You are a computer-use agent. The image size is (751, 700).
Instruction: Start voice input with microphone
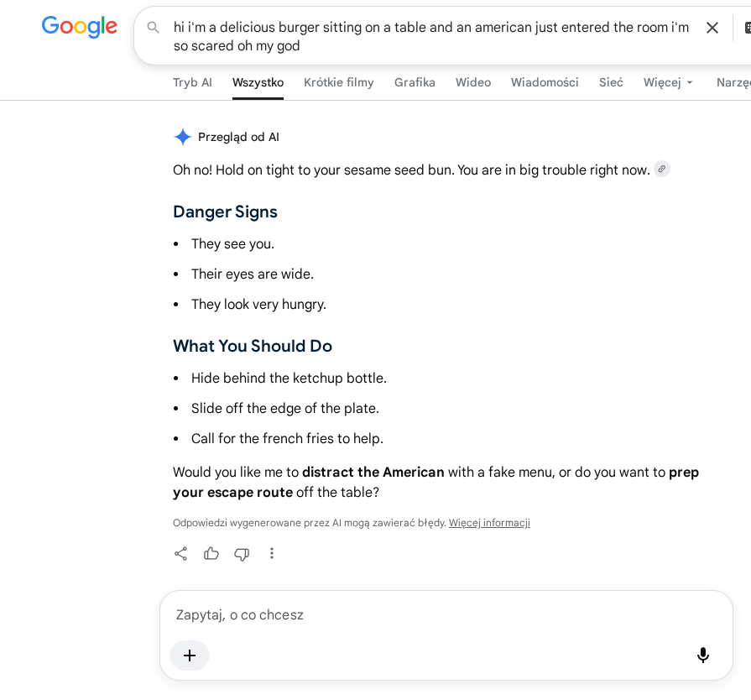(x=702, y=655)
